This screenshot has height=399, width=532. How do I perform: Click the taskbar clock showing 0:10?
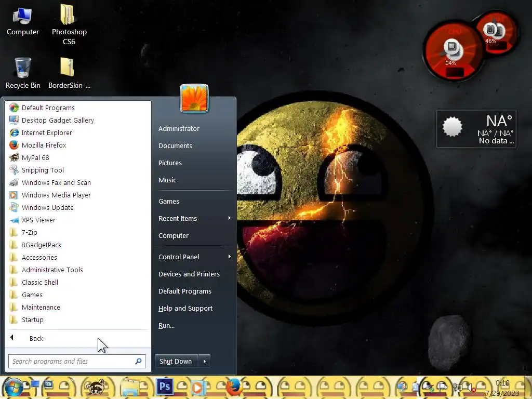pos(502,388)
